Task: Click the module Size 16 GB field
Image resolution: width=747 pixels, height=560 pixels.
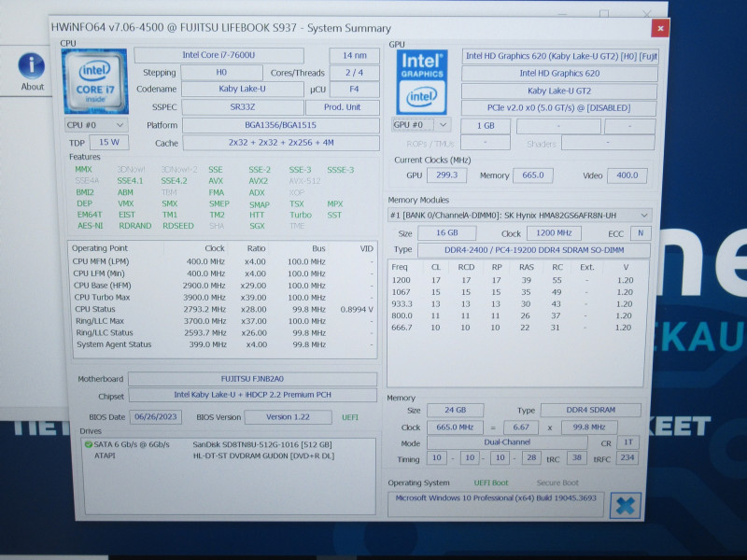Action: [447, 232]
